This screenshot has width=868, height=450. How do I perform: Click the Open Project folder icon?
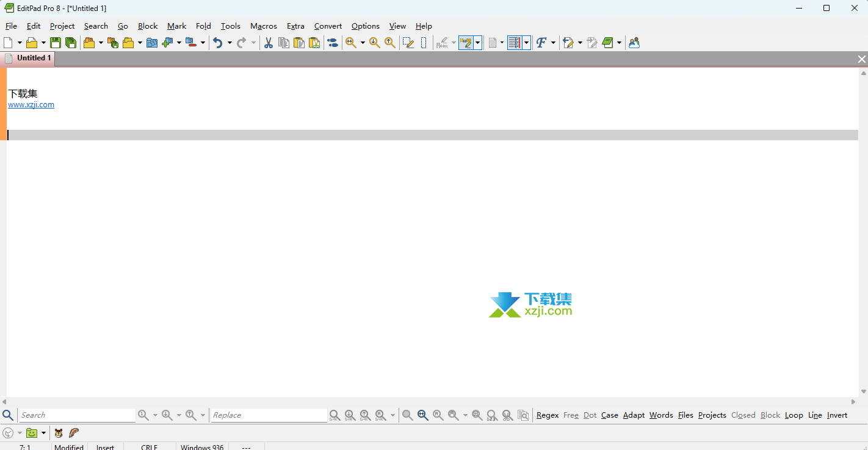click(x=89, y=43)
